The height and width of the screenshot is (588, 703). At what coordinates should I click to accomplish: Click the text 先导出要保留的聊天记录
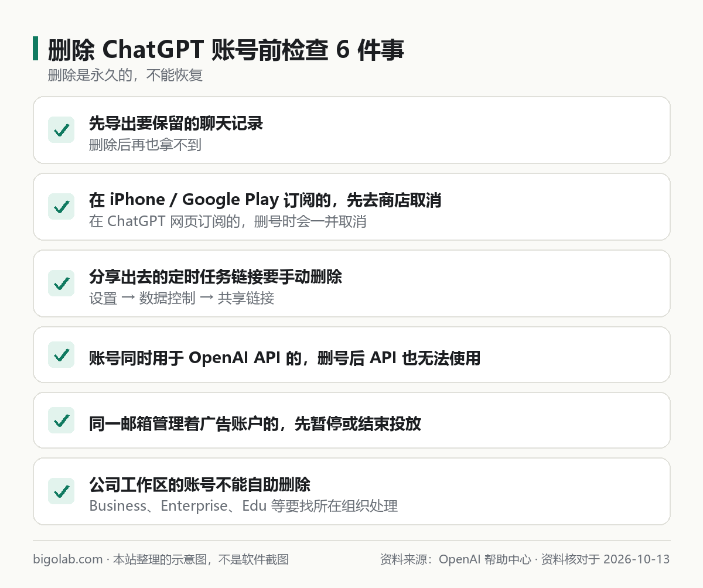(x=176, y=123)
